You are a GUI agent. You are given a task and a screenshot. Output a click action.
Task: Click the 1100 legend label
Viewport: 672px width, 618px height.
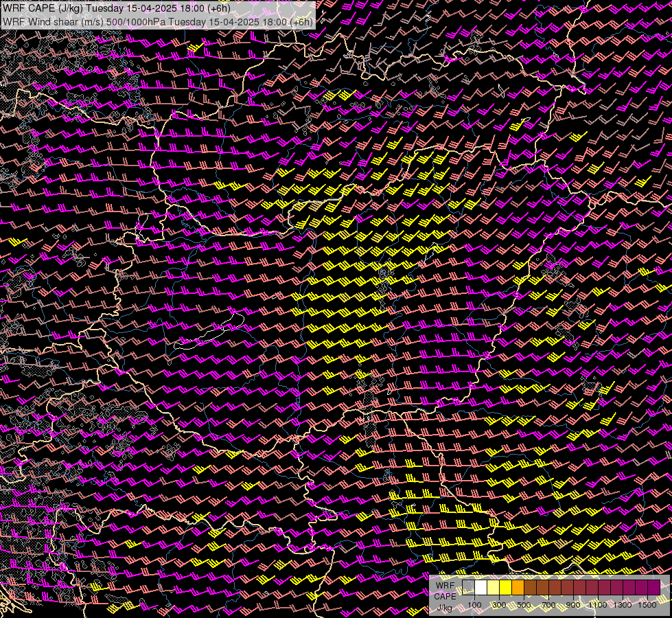click(598, 605)
